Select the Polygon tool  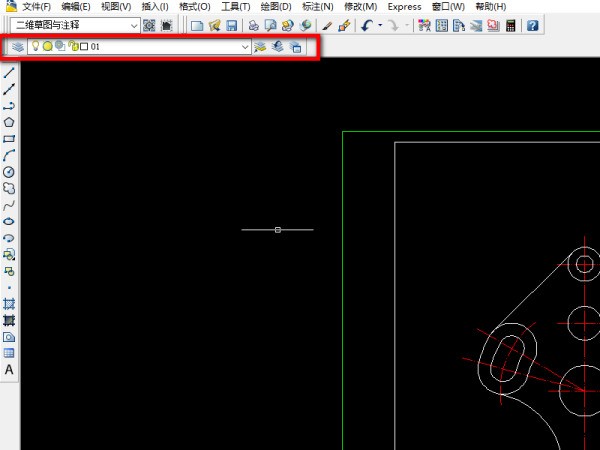point(9,122)
